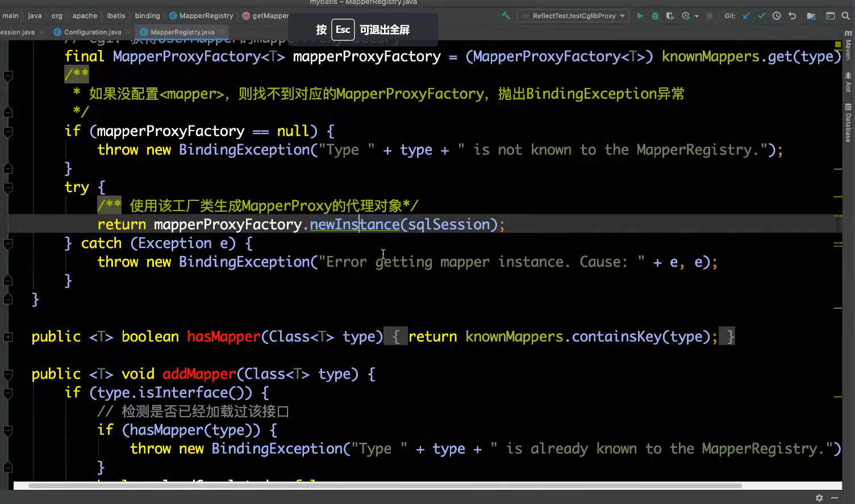Open Project Structure folder icon
This screenshot has width=855, height=504.
(x=811, y=16)
